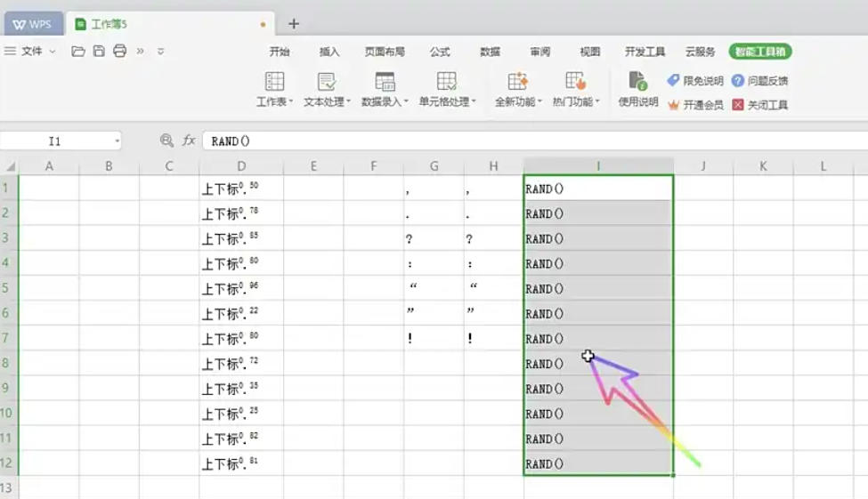The image size is (868, 499).
Task: Click the zoom magnifier icon by formula bar
Action: (166, 141)
